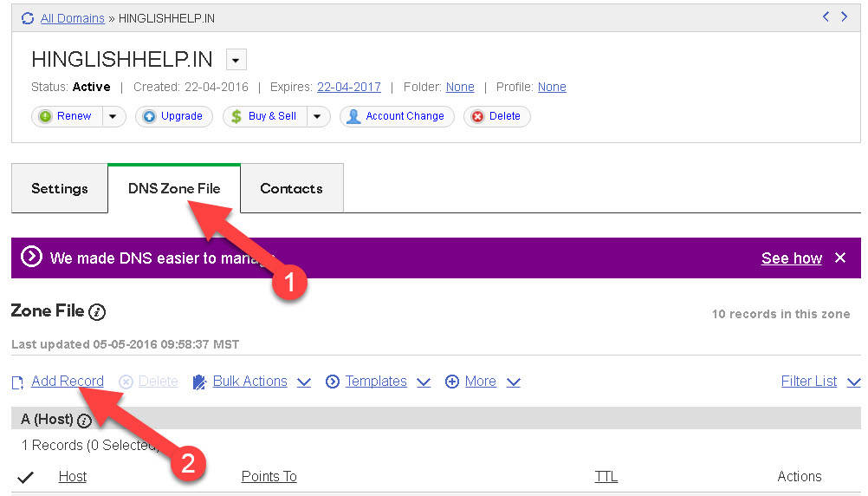This screenshot has height=496, width=868.
Task: Click the A (Host) info icon
Action: click(84, 421)
